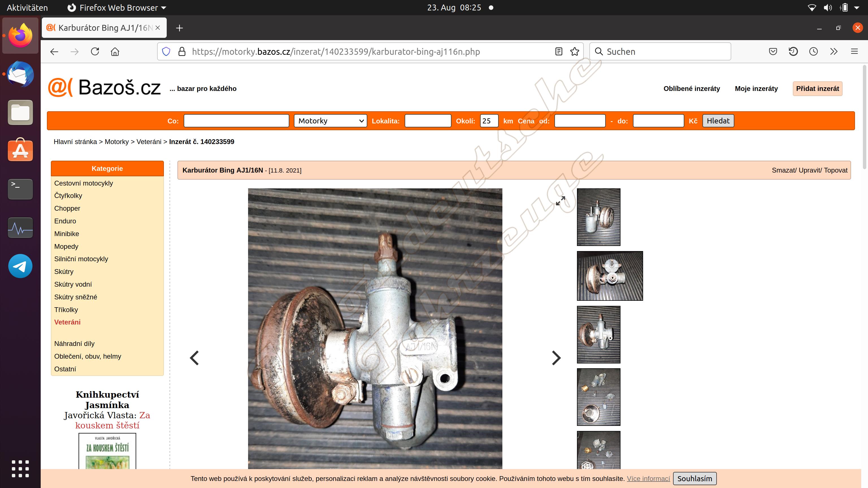Focus the Lokalita input field

coord(428,121)
